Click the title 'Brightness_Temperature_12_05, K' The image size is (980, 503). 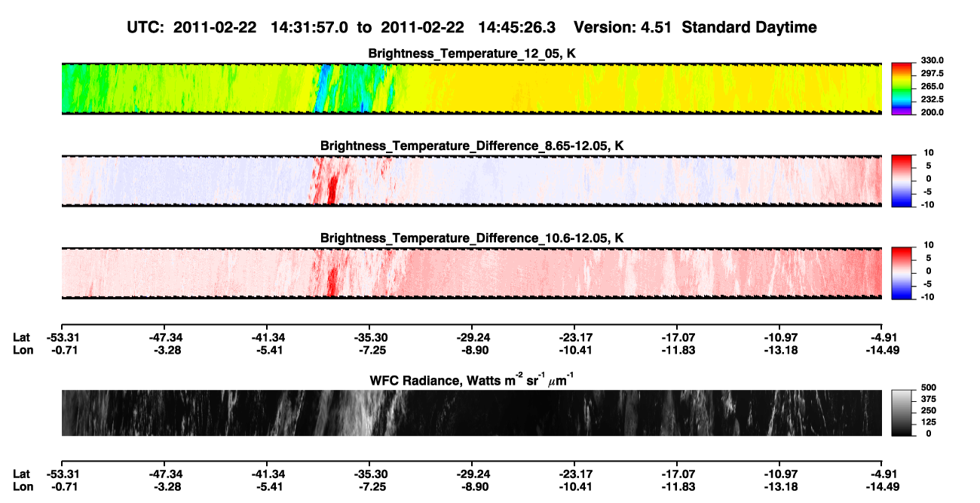[x=472, y=54]
